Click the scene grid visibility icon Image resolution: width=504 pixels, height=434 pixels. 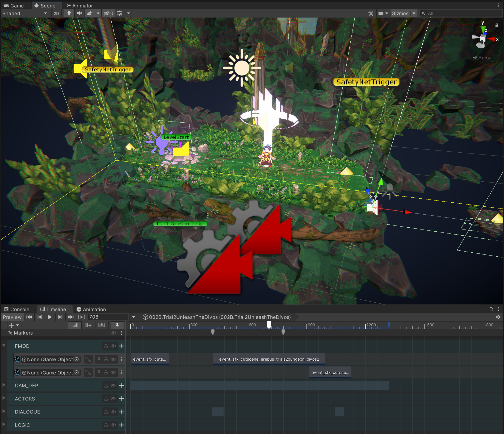120,13
